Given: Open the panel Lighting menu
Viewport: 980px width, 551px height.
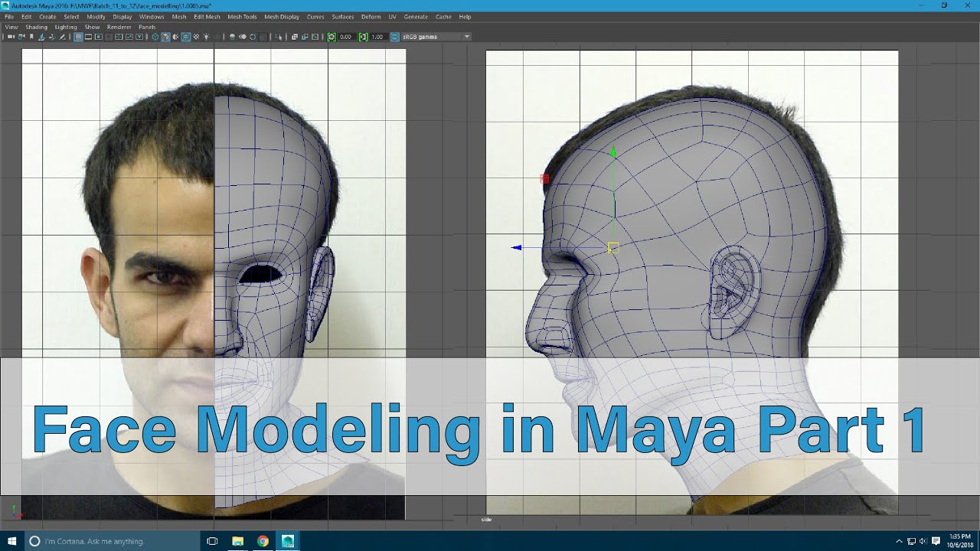Looking at the screenshot, I should 66,27.
